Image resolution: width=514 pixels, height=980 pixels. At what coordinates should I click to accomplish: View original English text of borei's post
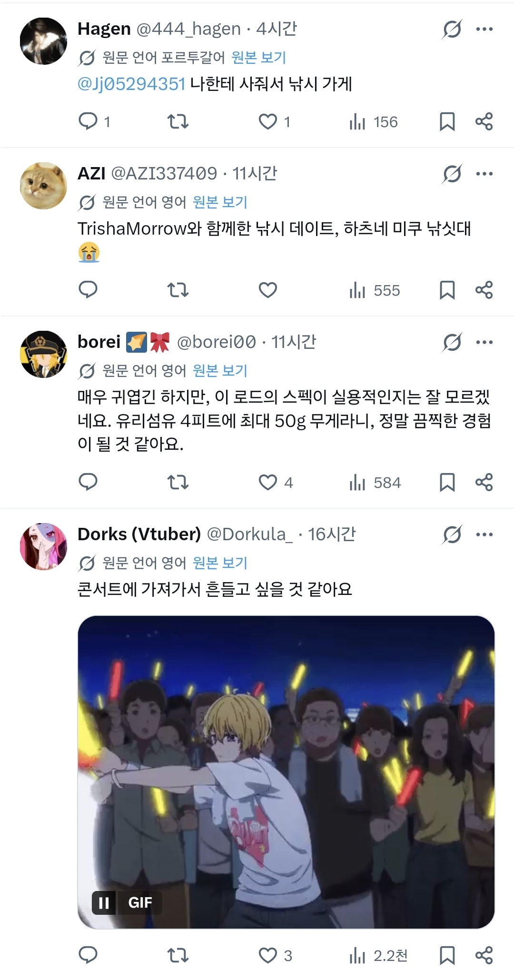coord(220,371)
